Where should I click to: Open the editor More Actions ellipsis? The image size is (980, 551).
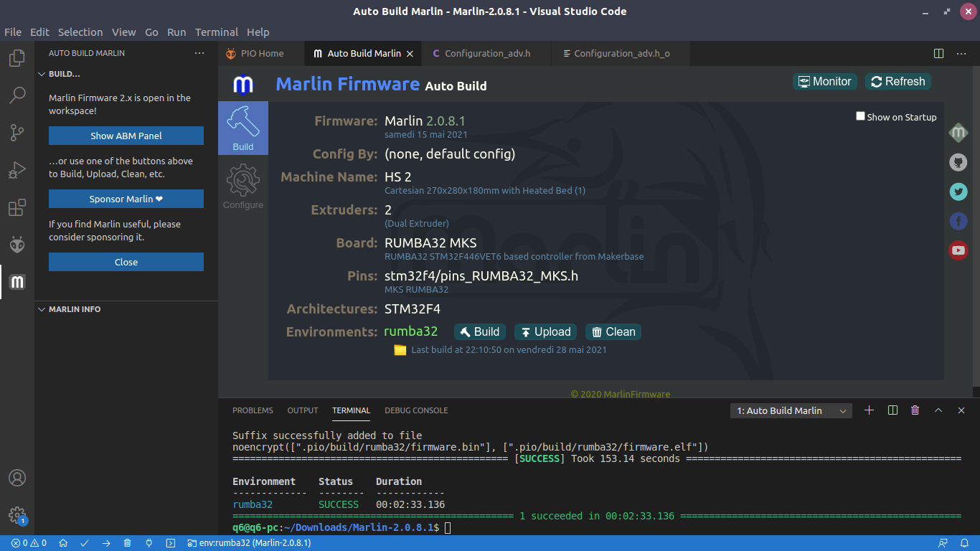[961, 54]
